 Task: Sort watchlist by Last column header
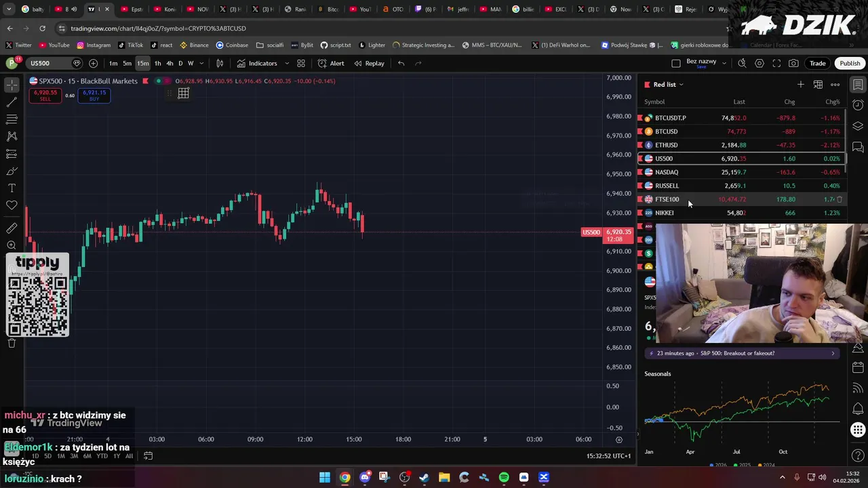739,102
